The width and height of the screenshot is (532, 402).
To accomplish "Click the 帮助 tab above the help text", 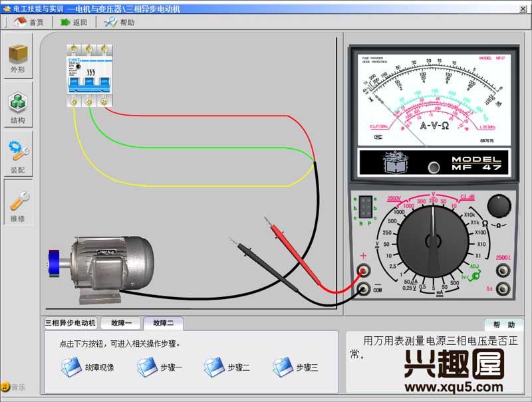I will pyautogui.click(x=504, y=325).
